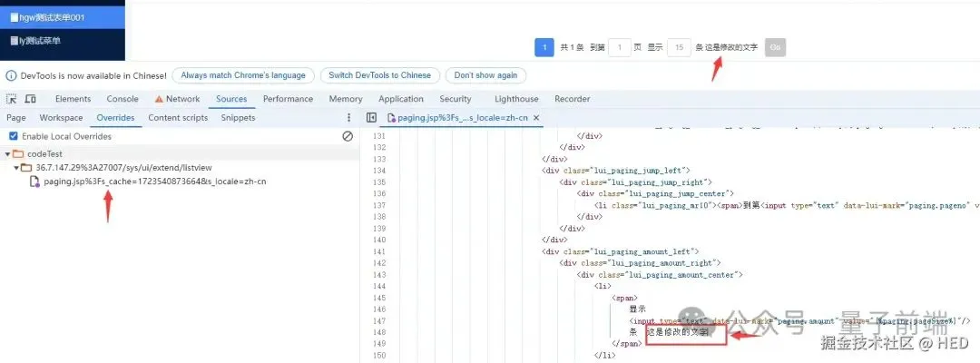This screenshot has height=363, width=980.
Task: Toggle Enable Local Overrides checkbox
Action: pyautogui.click(x=13, y=136)
